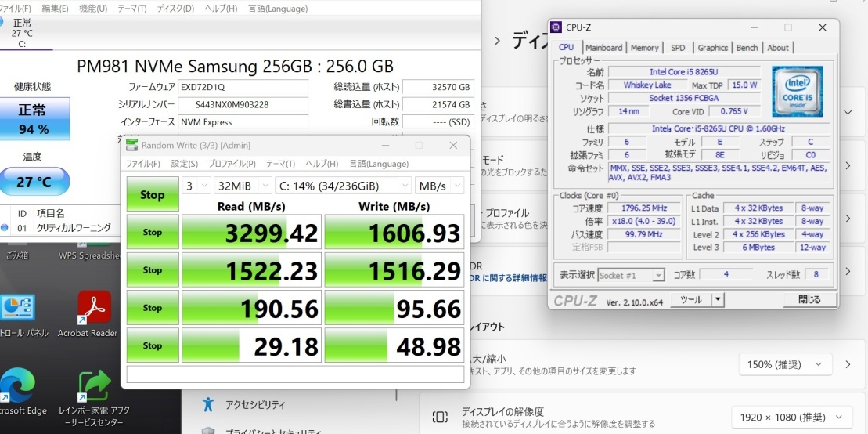The image size is (868, 434).
Task: Click the ツール button in CPU-Z
Action: tap(690, 300)
